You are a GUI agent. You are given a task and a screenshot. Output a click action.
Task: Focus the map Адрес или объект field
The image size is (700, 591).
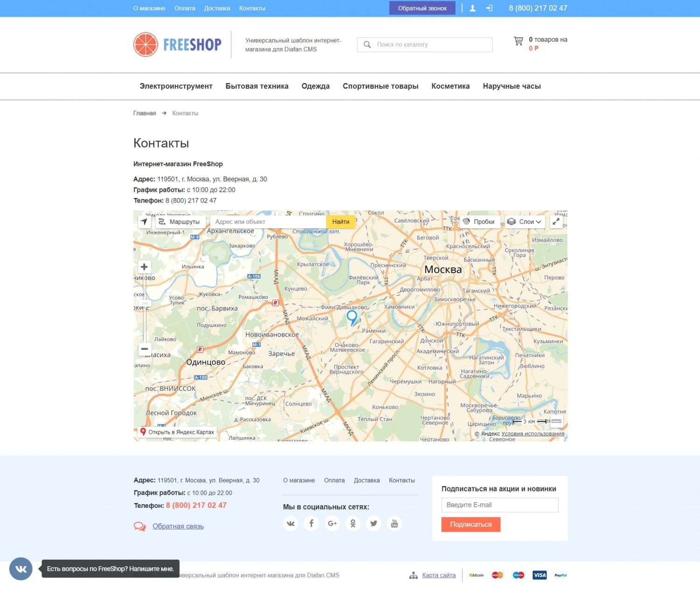coord(268,222)
